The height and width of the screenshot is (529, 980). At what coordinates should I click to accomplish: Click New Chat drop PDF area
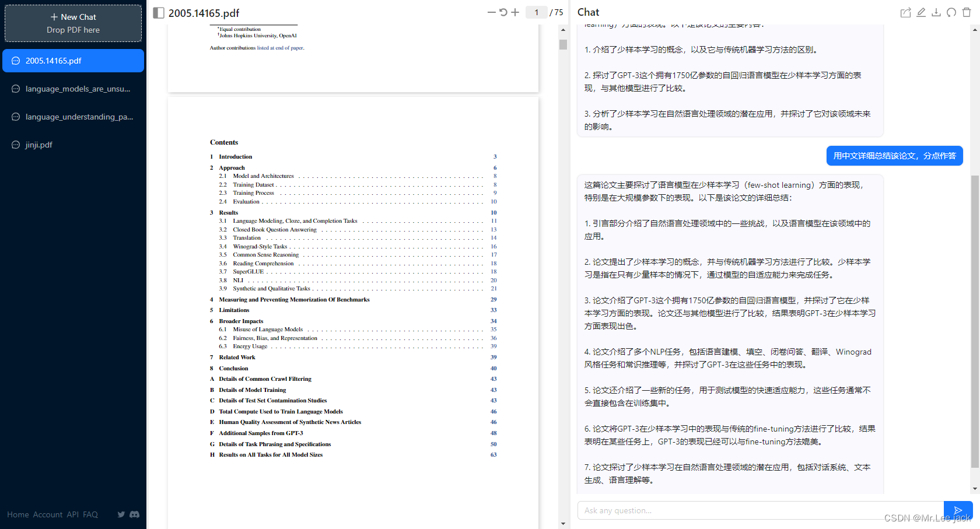tap(73, 23)
